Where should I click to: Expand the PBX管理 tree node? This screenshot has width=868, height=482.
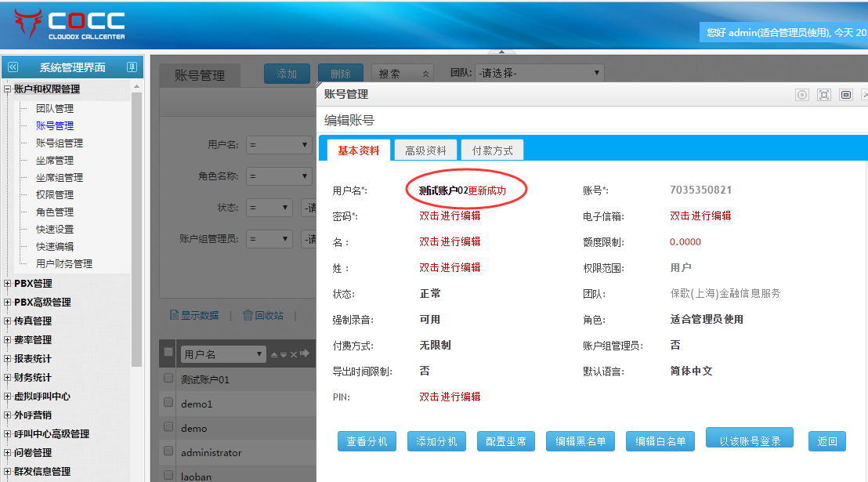tap(8, 284)
